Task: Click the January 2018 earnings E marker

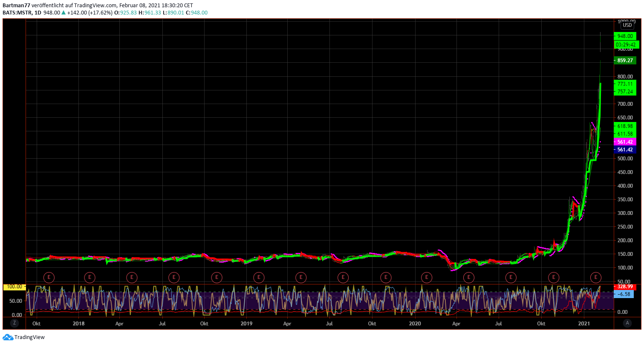Action: 90,277
